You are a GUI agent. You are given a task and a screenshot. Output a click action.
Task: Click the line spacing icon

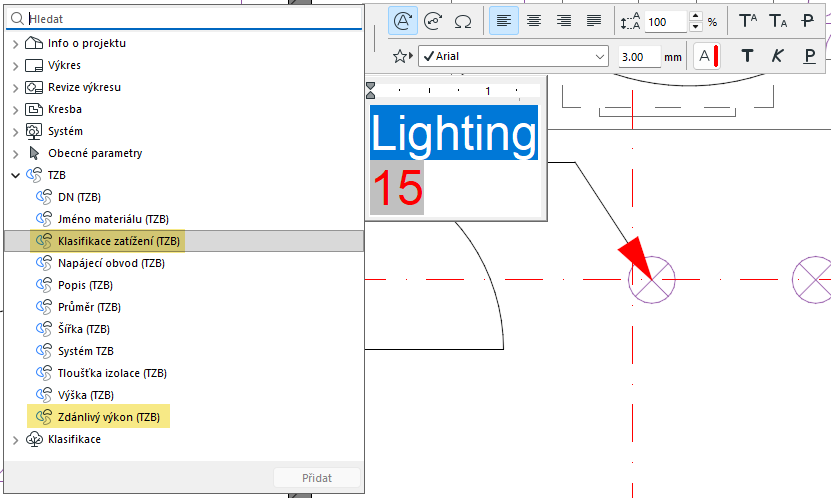coord(630,22)
